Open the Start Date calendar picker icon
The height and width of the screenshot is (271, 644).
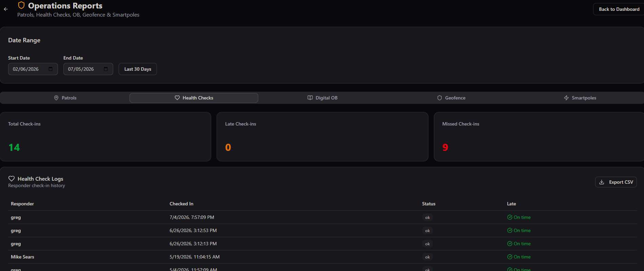pos(51,69)
